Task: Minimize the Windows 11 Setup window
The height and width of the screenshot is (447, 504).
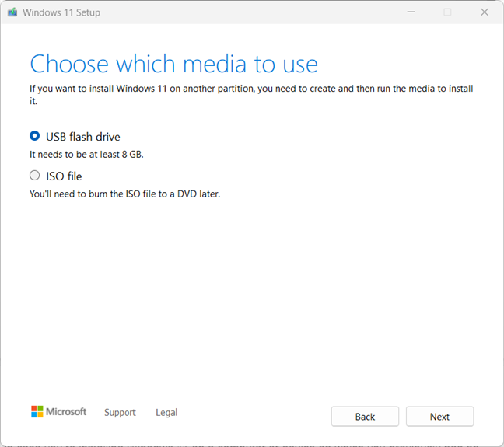Action: 411,12
